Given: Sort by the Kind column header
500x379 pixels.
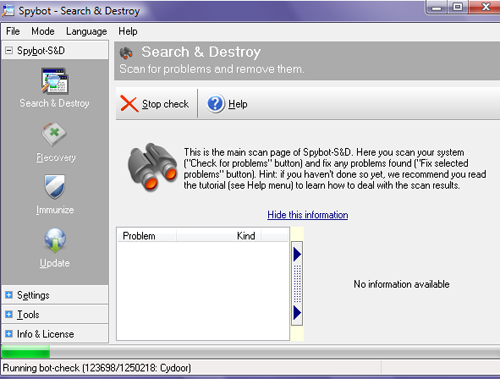Looking at the screenshot, I should 219,236.
